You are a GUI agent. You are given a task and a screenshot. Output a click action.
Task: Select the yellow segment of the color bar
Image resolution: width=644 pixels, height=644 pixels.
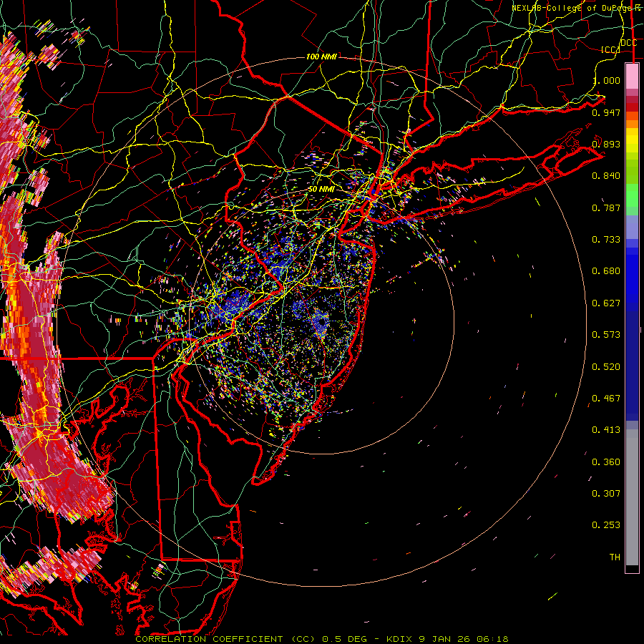click(x=632, y=140)
